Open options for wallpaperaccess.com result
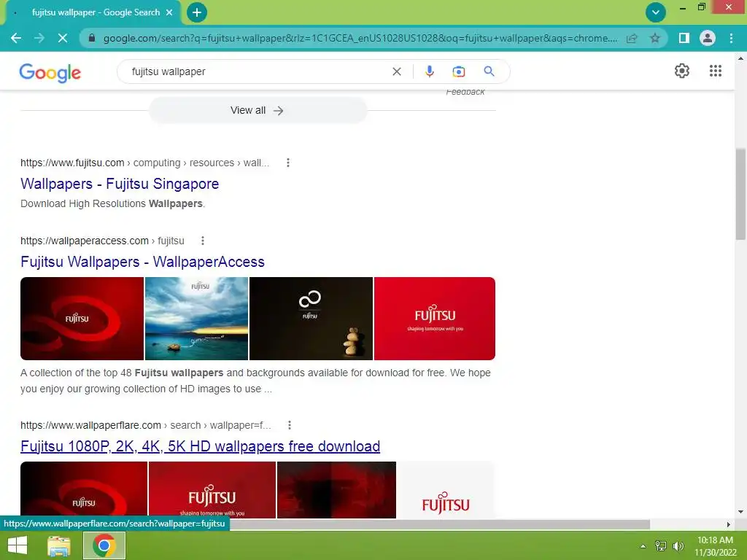 tap(203, 241)
